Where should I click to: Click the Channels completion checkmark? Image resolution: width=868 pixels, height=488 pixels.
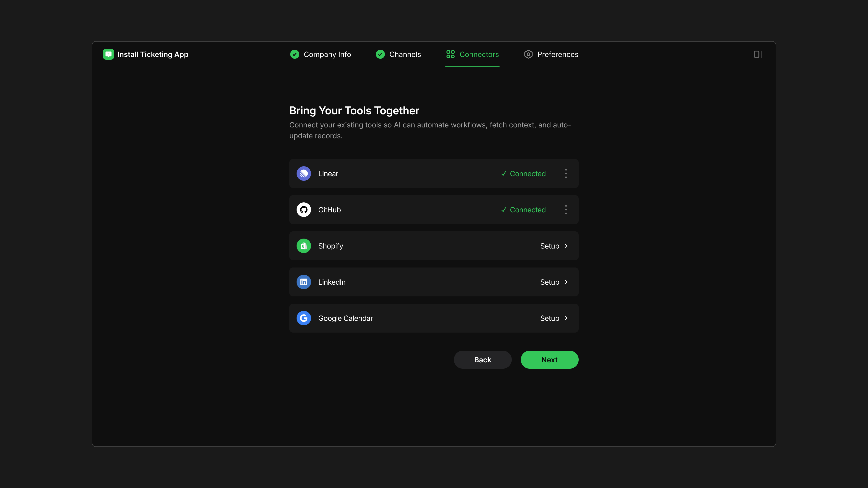point(380,54)
